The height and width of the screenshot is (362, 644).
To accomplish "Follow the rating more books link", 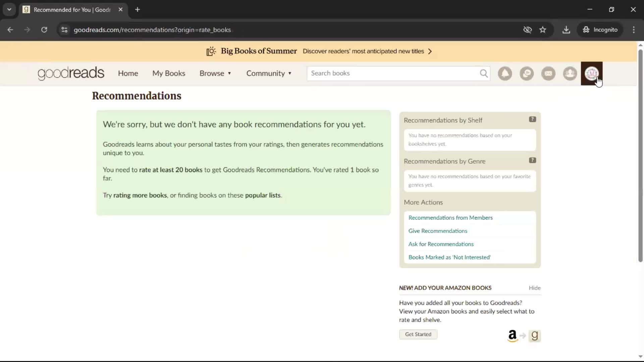I will coord(140,195).
